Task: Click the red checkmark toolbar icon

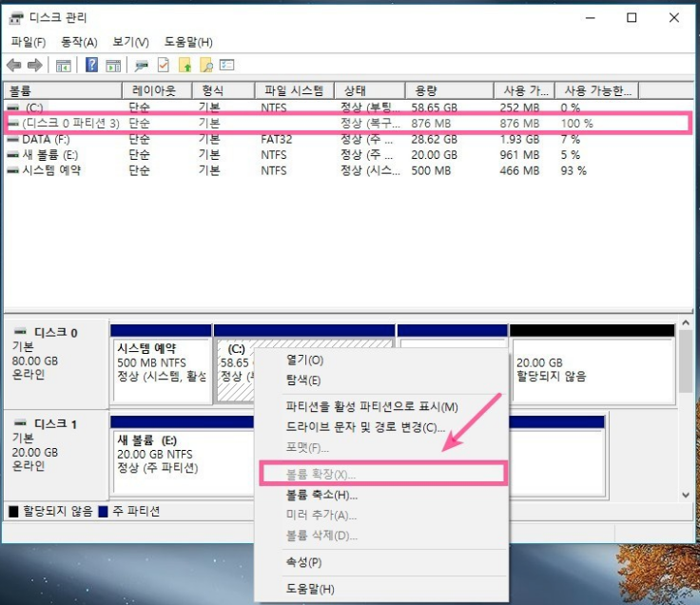Action: (x=164, y=66)
